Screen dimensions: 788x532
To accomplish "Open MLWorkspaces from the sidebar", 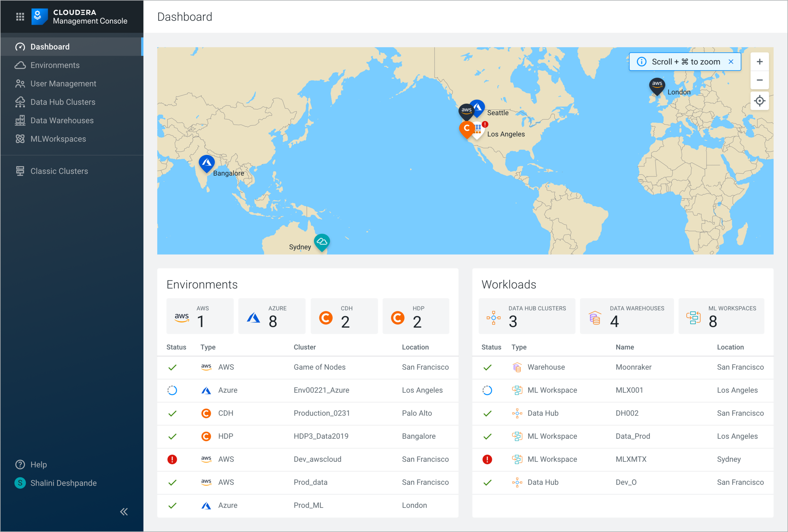I will (58, 139).
